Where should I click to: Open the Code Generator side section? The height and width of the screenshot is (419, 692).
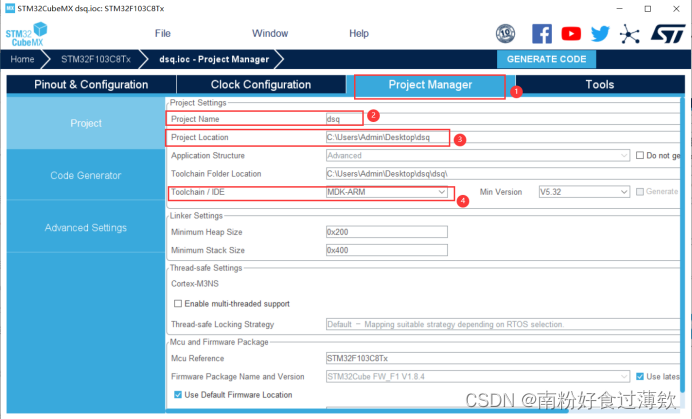(86, 175)
